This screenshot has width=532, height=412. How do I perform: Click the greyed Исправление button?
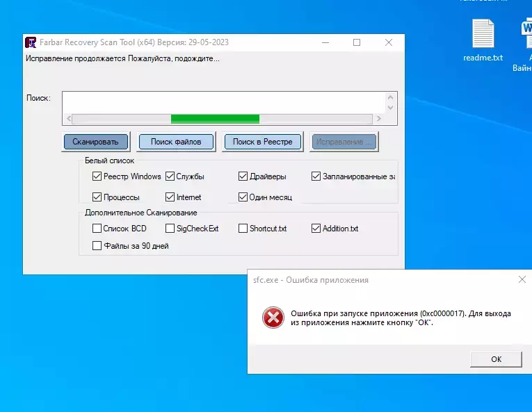[x=344, y=142]
